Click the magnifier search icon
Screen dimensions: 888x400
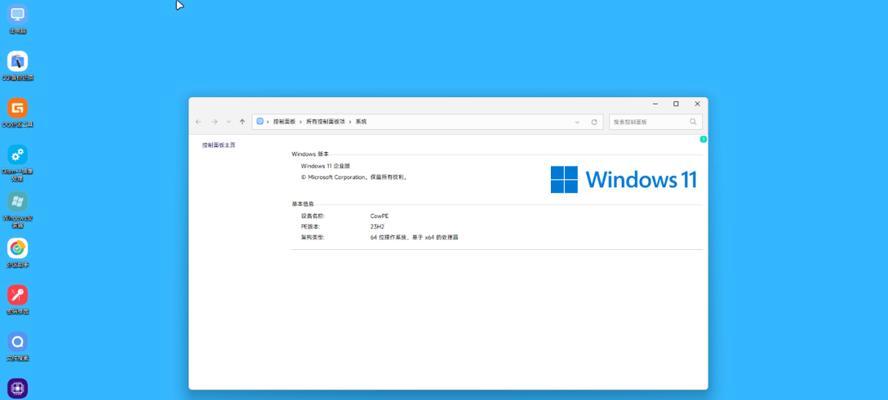click(x=693, y=122)
